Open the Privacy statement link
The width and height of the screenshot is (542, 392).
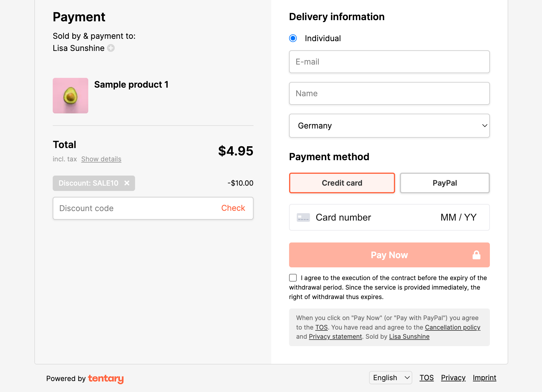click(x=335, y=336)
